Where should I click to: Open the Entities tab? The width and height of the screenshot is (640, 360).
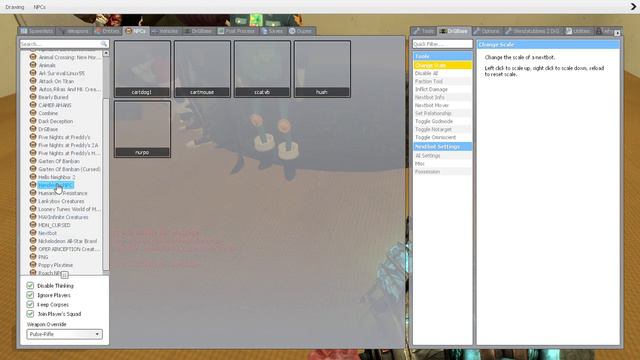pyautogui.click(x=107, y=31)
